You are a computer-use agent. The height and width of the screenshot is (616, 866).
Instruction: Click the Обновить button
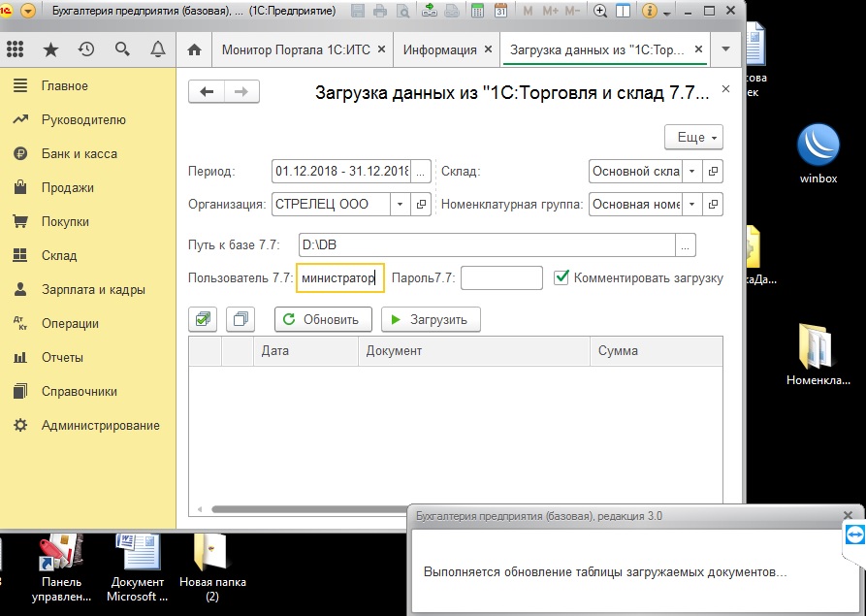point(323,319)
